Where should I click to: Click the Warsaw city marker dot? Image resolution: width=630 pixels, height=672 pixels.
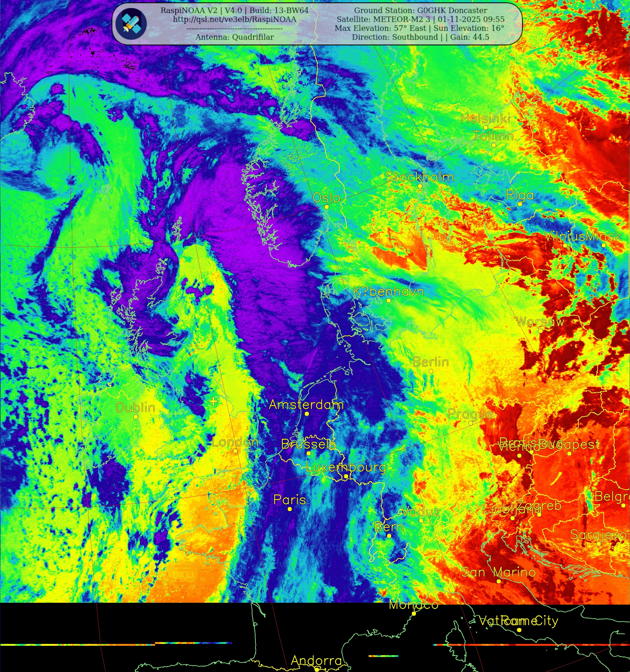pyautogui.click(x=540, y=331)
